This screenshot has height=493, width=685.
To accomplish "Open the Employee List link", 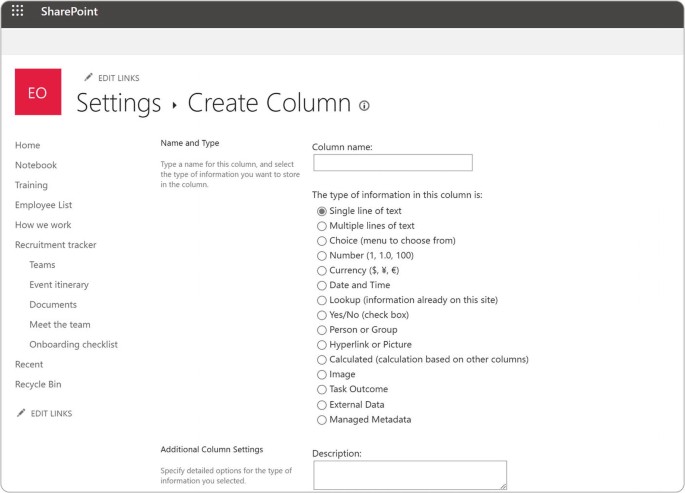I will (43, 205).
